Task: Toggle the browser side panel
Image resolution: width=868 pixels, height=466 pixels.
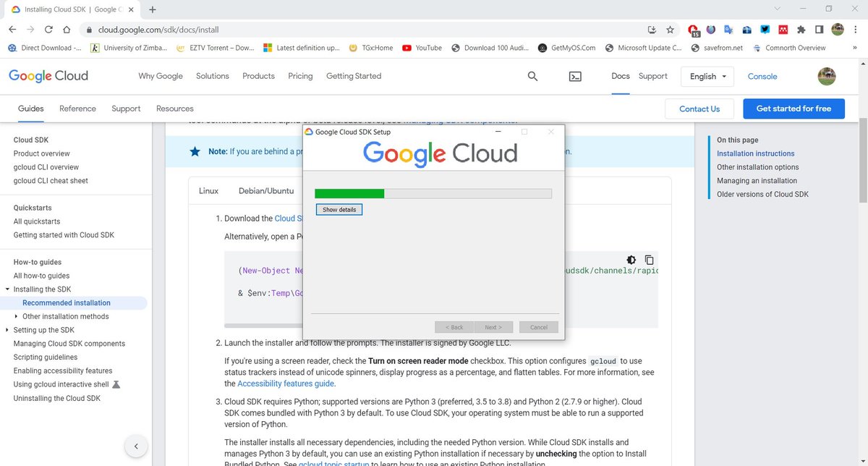Action: point(819,30)
